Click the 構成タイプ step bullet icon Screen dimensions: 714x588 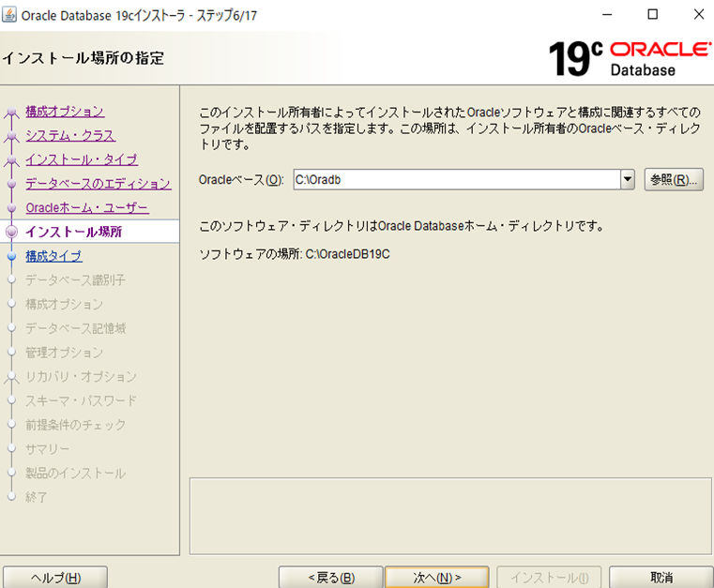pyautogui.click(x=11, y=255)
